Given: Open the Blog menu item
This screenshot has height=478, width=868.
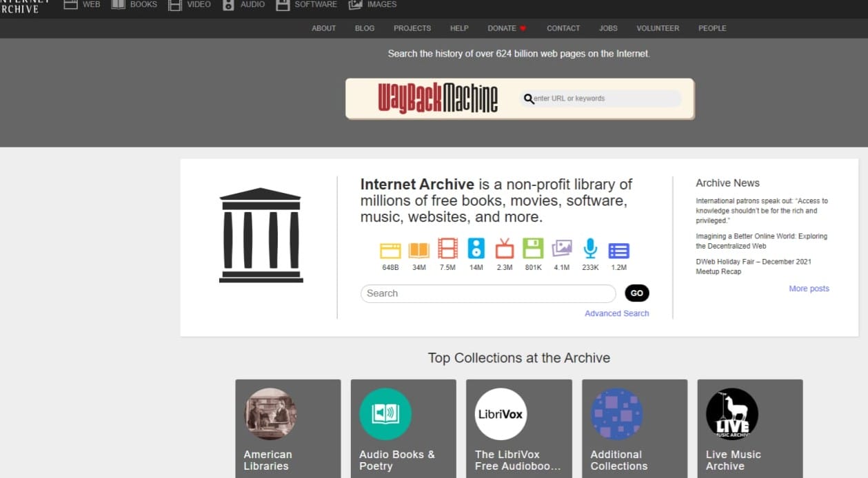Looking at the screenshot, I should [x=365, y=28].
